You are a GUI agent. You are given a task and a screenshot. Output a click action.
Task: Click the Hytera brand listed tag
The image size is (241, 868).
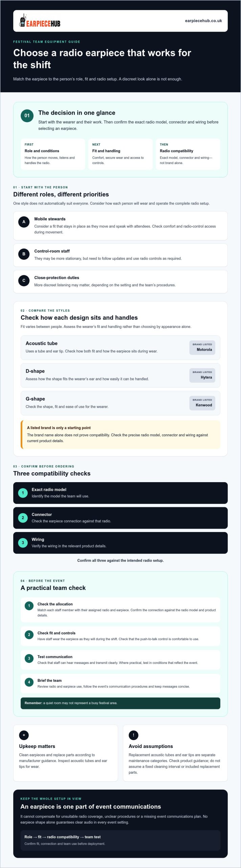point(202,375)
